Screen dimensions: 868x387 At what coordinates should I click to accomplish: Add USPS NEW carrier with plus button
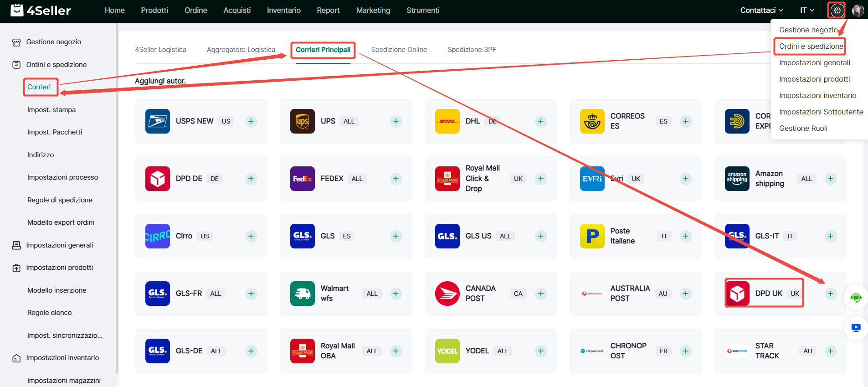[x=251, y=121]
